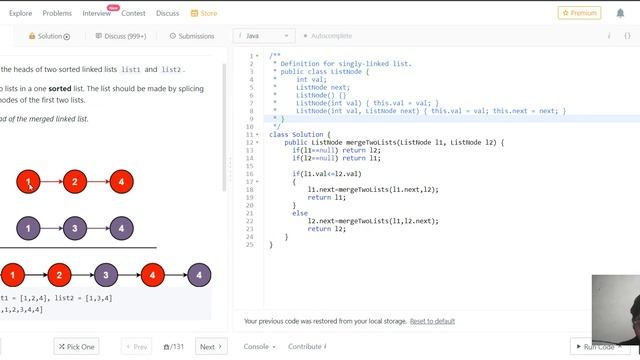Screen dimensions: 640x360
Task: Click the code 'l2.next=mergeTwoLists(l1,l2.next);'
Action: (x=373, y=221)
